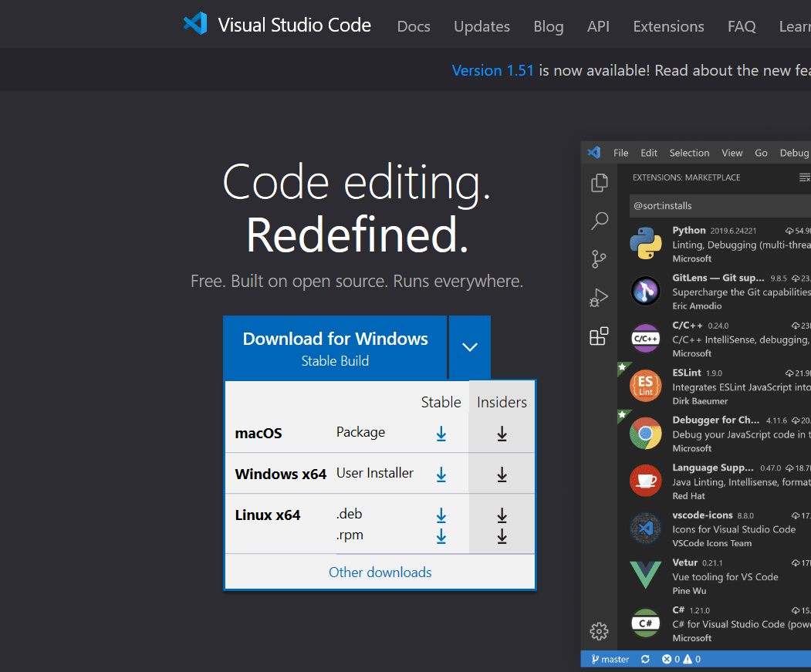This screenshot has height=672, width=811.
Task: Download Linux .deb Insiders build
Action: tap(502, 515)
